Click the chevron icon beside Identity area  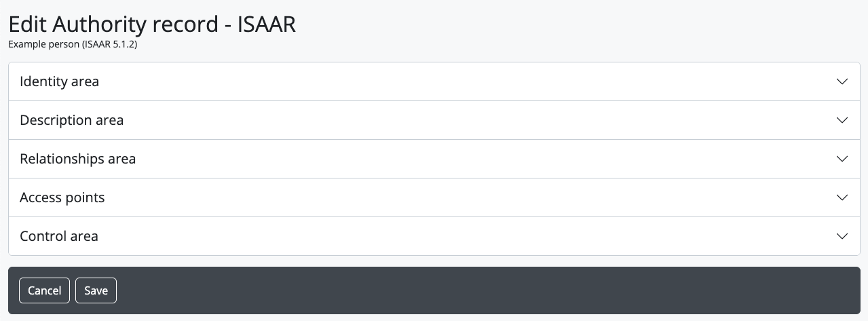(x=842, y=81)
